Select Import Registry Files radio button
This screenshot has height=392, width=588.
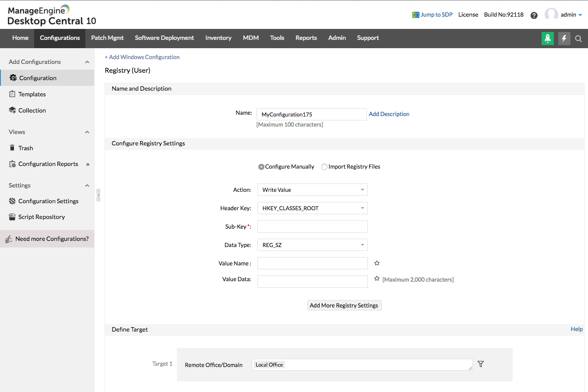pyautogui.click(x=324, y=167)
